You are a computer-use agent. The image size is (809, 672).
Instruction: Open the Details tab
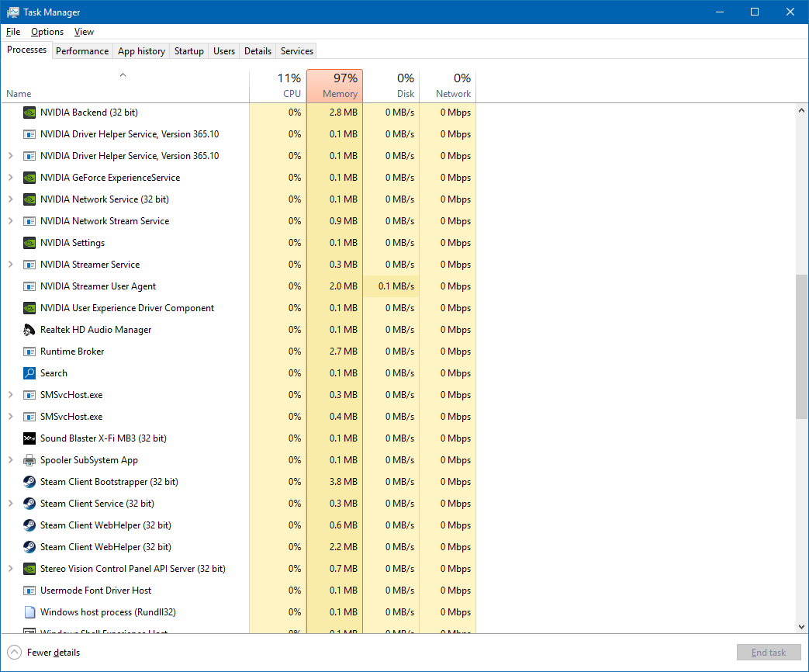pyautogui.click(x=258, y=51)
